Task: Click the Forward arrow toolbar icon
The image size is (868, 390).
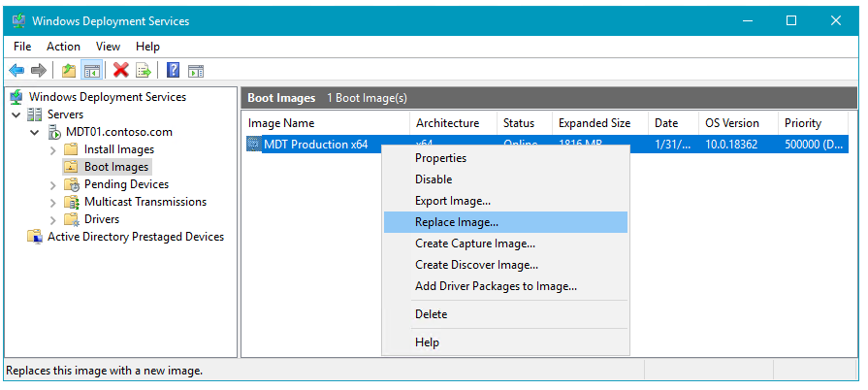Action: (x=39, y=70)
